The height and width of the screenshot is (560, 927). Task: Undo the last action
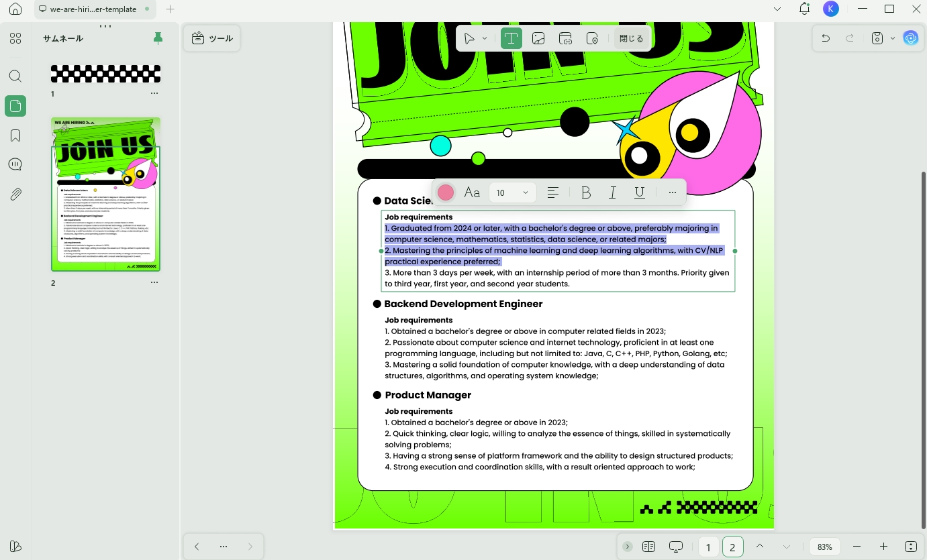(826, 38)
